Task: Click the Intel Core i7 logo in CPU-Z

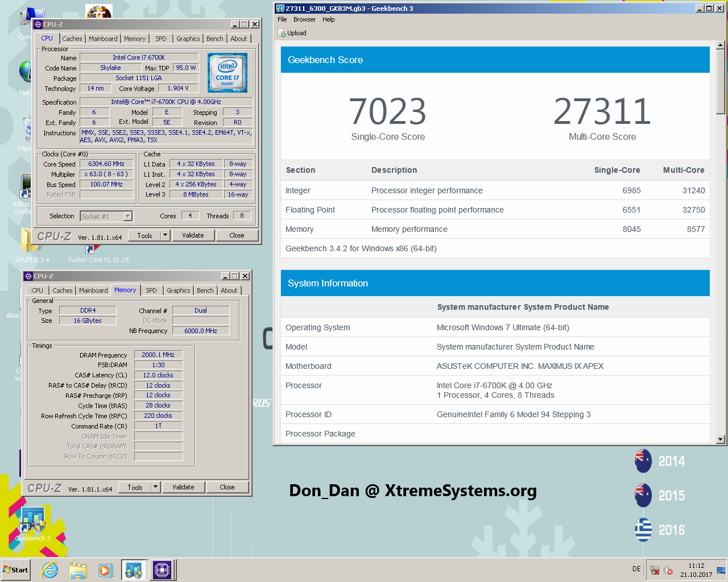Action: coord(227,73)
